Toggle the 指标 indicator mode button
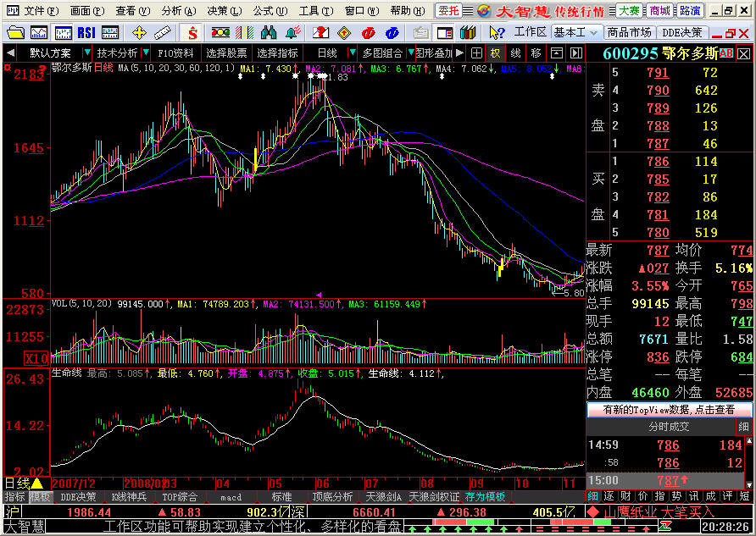This screenshot has width=756, height=536. (x=16, y=496)
